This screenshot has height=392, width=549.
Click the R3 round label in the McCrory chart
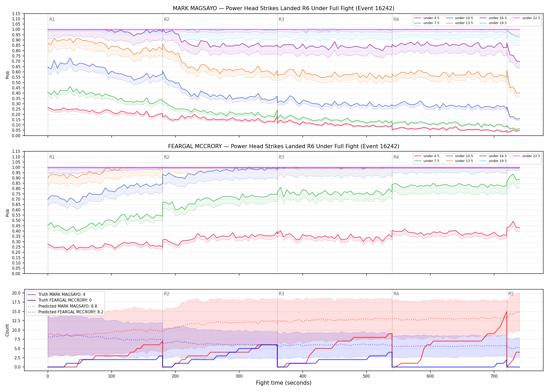[281, 157]
